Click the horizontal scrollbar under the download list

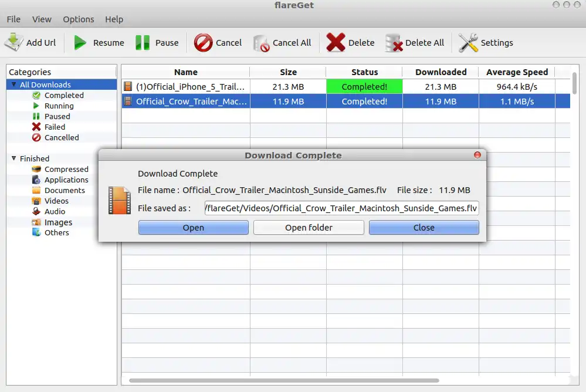(284, 380)
